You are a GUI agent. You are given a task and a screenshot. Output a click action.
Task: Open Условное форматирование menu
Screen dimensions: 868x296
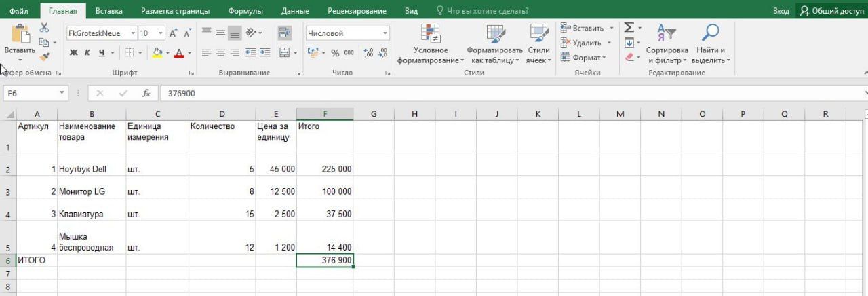point(431,43)
